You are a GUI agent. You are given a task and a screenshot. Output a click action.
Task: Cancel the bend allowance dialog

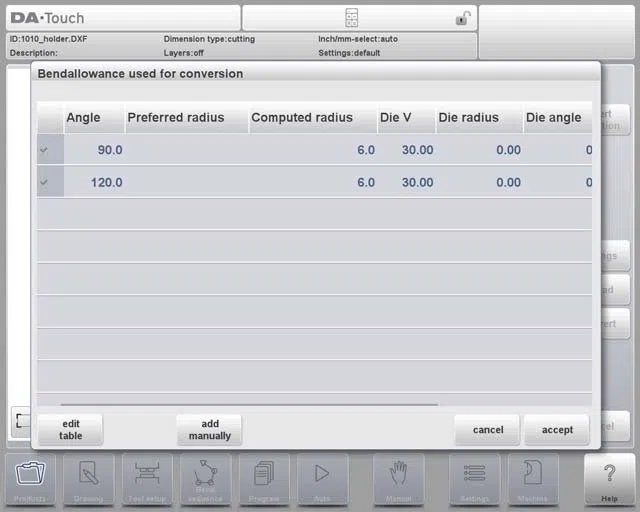coord(487,430)
